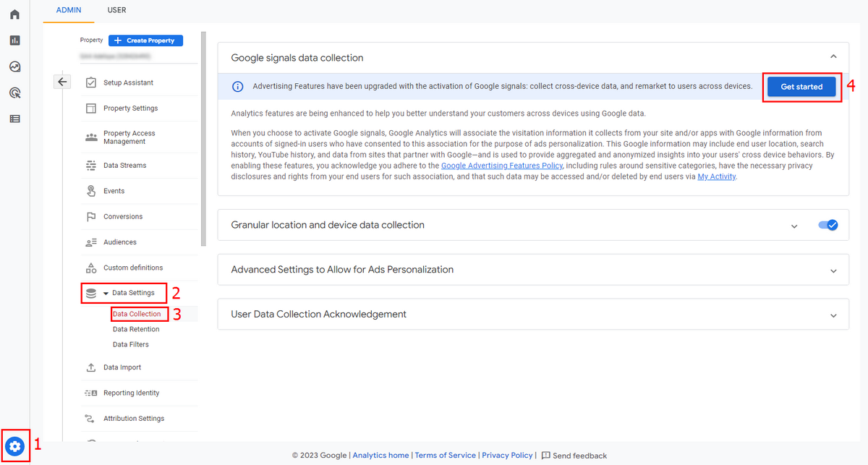Open Terms of Service footer link

(x=446, y=456)
